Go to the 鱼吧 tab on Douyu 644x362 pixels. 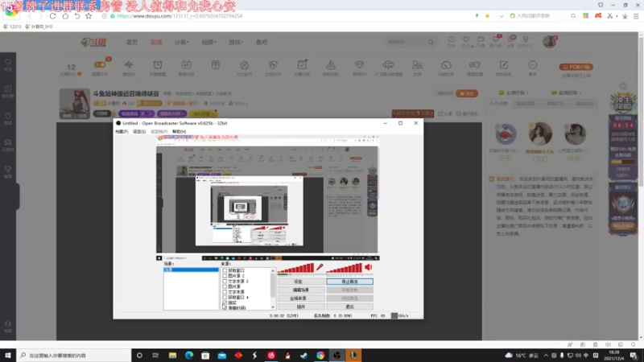pos(262,43)
